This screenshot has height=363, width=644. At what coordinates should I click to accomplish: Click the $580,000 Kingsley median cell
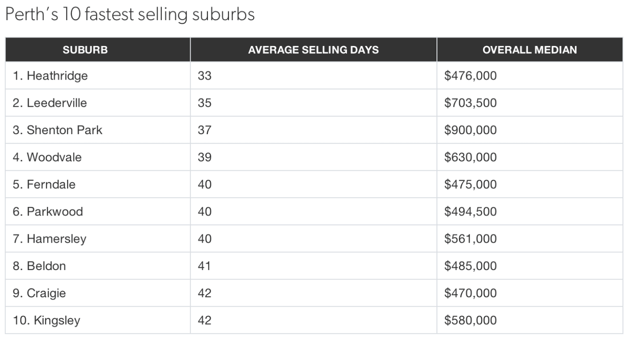click(x=470, y=321)
